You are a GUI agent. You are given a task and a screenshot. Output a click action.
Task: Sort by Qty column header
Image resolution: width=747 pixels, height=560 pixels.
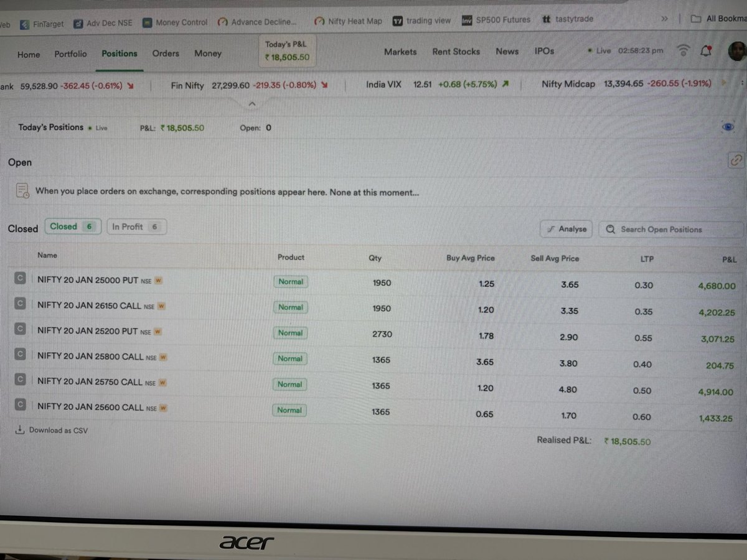pos(375,258)
